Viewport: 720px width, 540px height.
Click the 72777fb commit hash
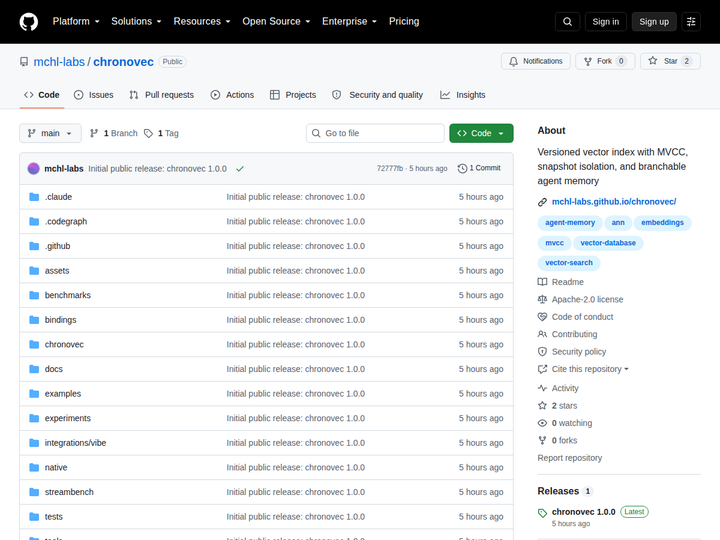389,169
